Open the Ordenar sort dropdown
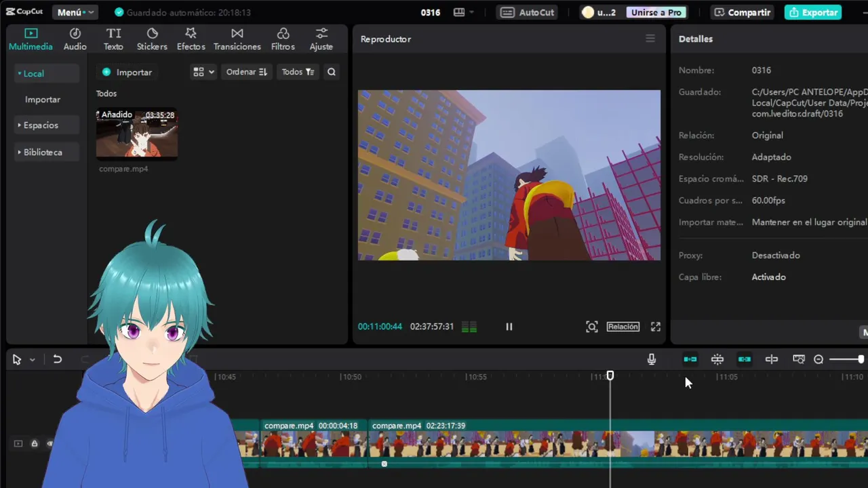 coord(247,72)
